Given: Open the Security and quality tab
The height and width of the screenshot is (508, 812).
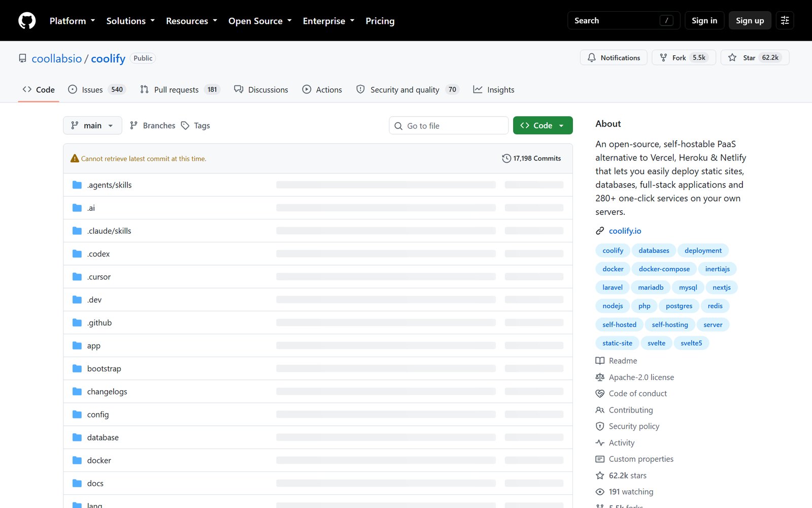Looking at the screenshot, I should (x=408, y=89).
